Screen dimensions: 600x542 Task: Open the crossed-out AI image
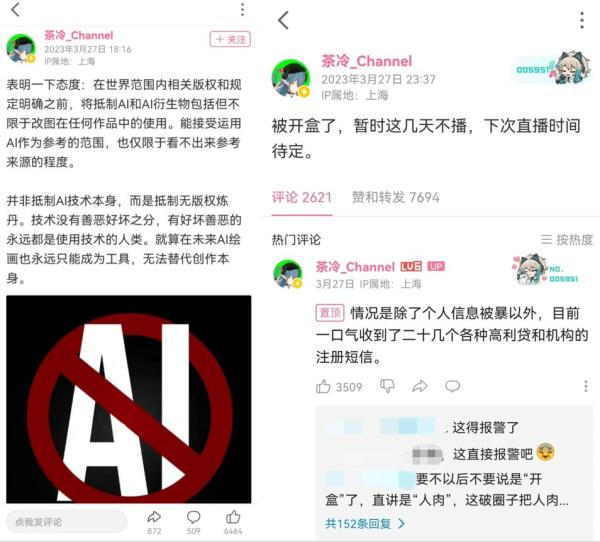pyautogui.click(x=129, y=399)
